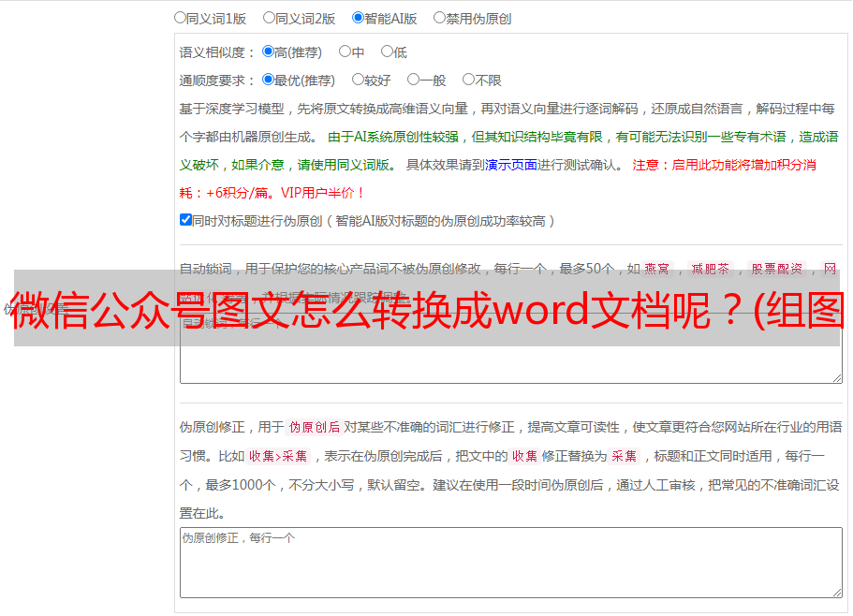
Task: Select the 智能AI版 radio button
Action: pos(358,18)
